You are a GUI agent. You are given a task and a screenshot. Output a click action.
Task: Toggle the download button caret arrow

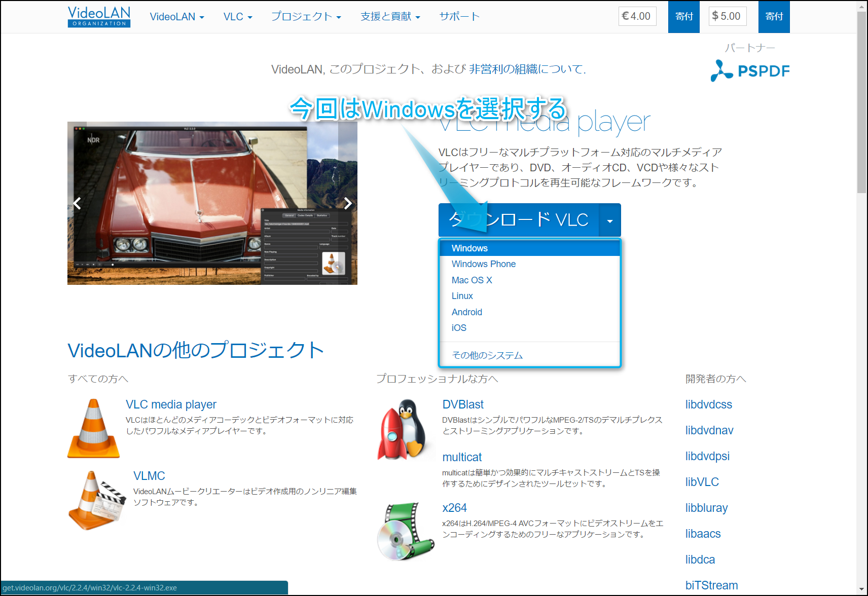coord(610,220)
